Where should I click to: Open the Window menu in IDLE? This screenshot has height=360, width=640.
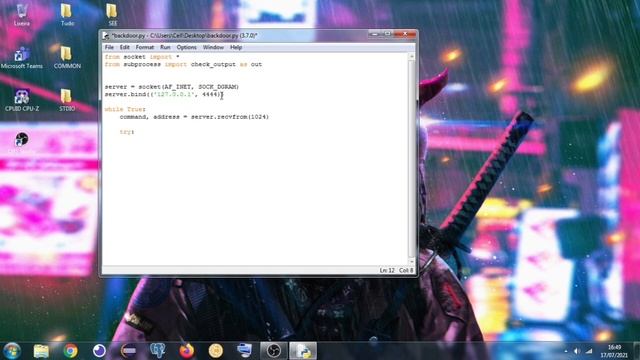(213, 47)
